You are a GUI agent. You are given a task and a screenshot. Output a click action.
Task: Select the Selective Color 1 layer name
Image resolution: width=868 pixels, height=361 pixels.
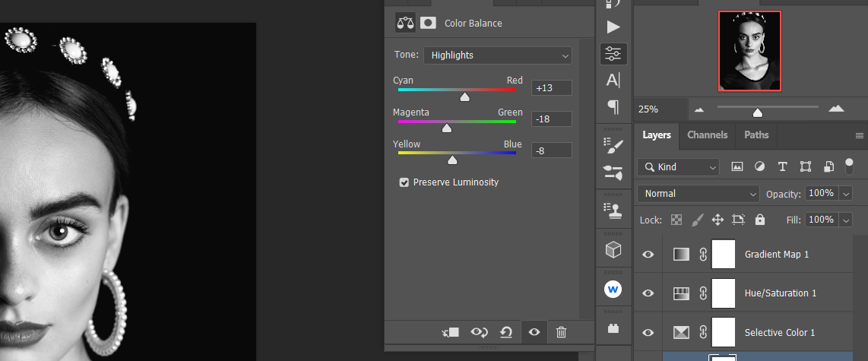tap(779, 332)
